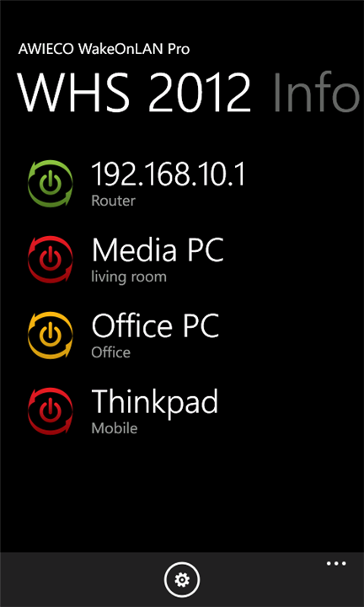Expand app bar using the three-dots ellipsis
This screenshot has height=607, width=364.
coord(336,563)
